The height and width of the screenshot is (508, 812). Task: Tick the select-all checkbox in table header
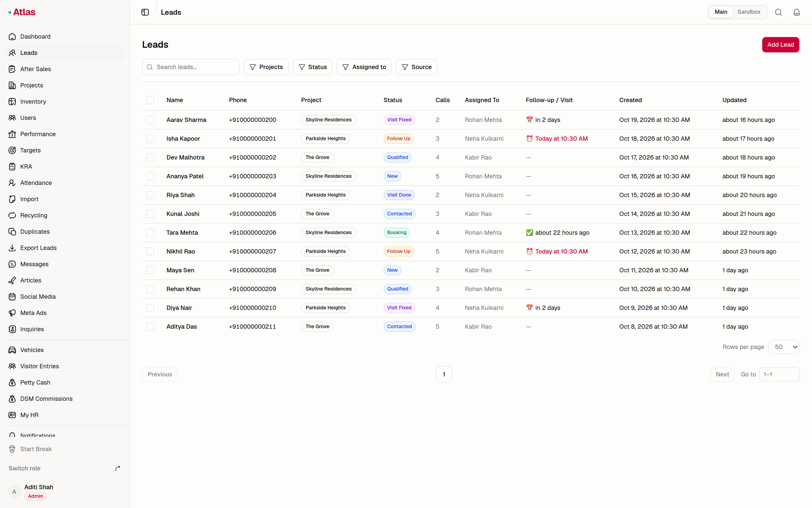click(x=150, y=100)
